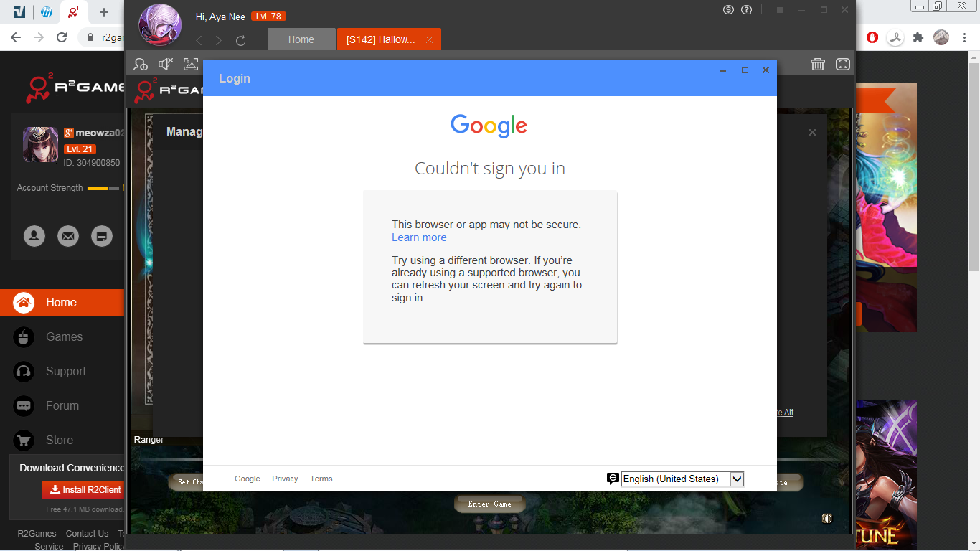980x551 pixels.
Task: Click the add account icon in toolbar
Action: tap(141, 65)
